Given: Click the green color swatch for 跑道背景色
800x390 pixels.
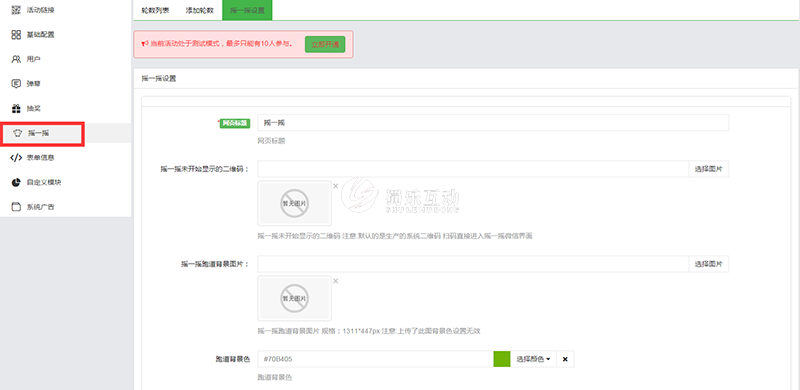Looking at the screenshot, I should [502, 359].
